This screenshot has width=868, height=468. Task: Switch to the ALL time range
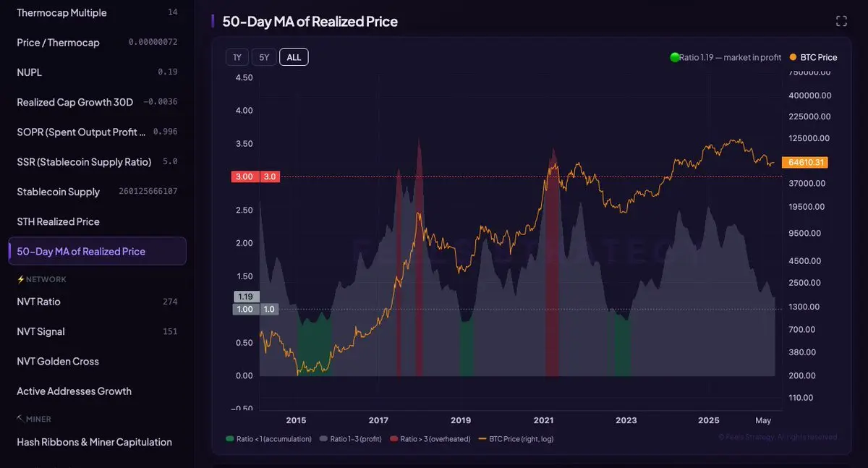click(294, 57)
